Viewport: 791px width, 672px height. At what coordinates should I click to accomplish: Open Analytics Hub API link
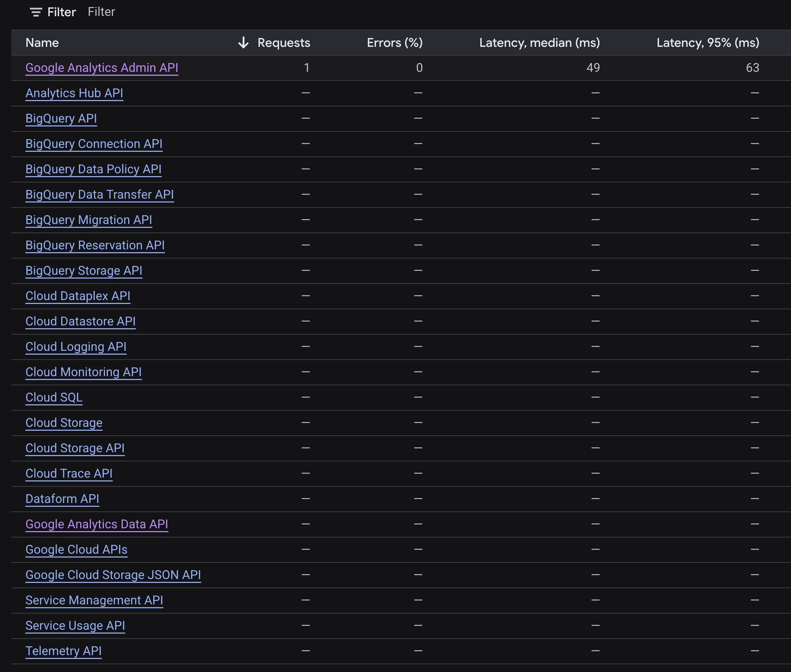(x=74, y=93)
